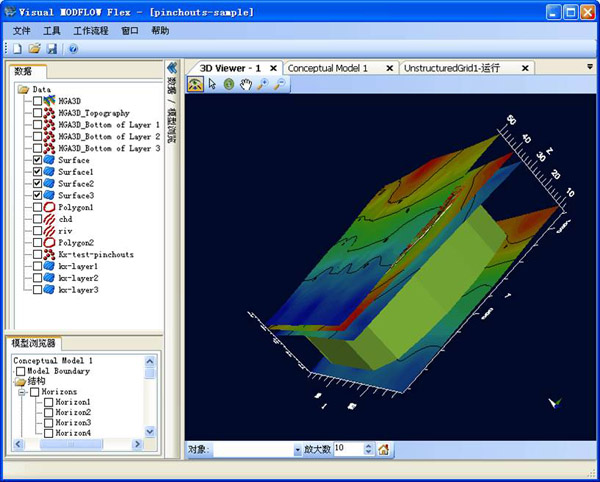Activate the green rotate tool

229,84
